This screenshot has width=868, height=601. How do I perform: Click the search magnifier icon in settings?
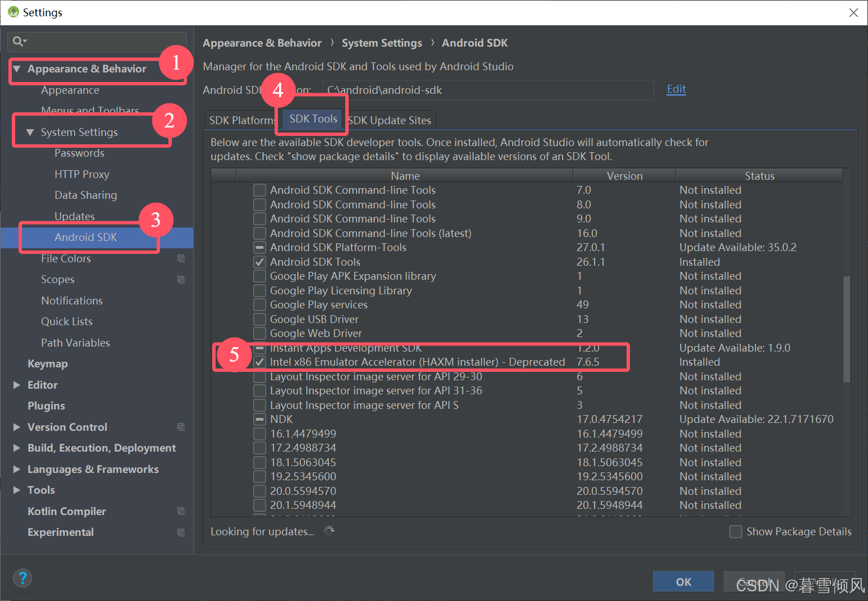click(x=19, y=41)
